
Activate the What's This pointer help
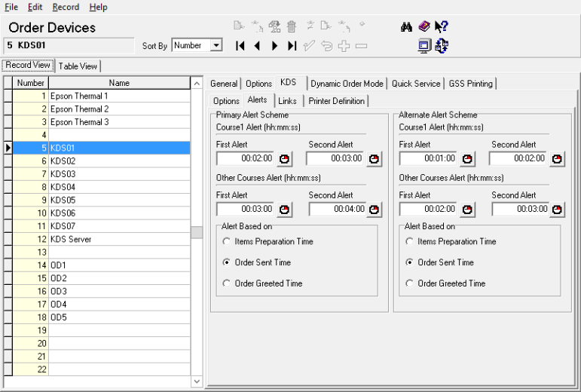pos(442,26)
